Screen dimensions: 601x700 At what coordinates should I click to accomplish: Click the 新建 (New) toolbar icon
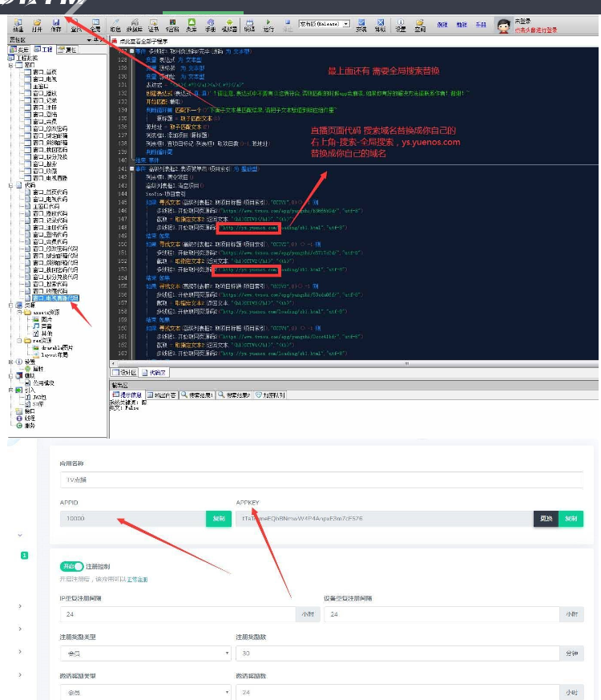point(18,25)
